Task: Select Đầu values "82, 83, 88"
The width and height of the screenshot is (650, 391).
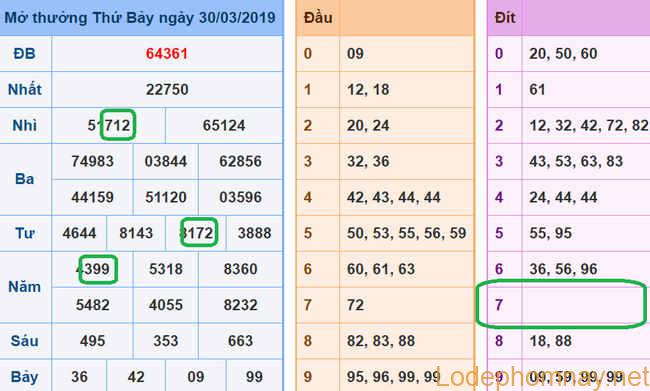Action: (381, 341)
